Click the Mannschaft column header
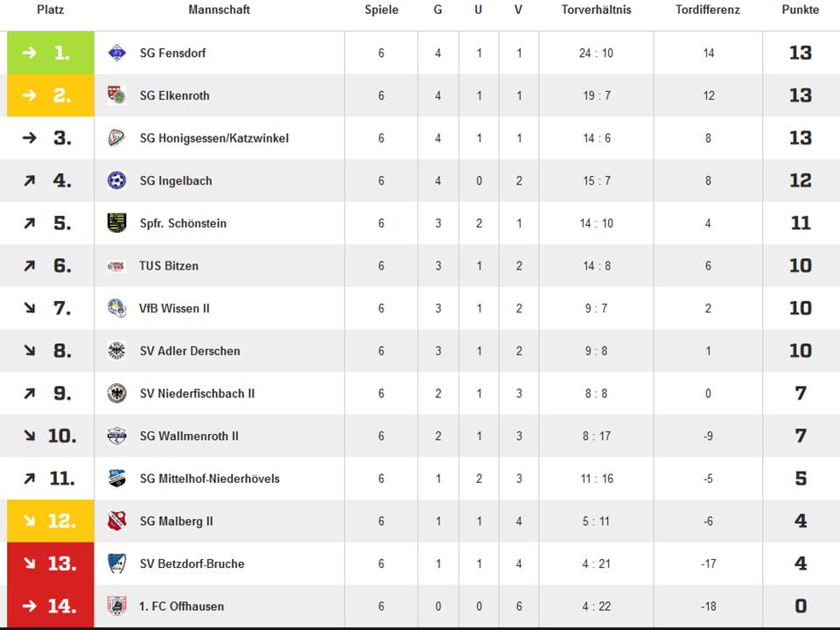Screen dimensions: 840x630 (219, 10)
